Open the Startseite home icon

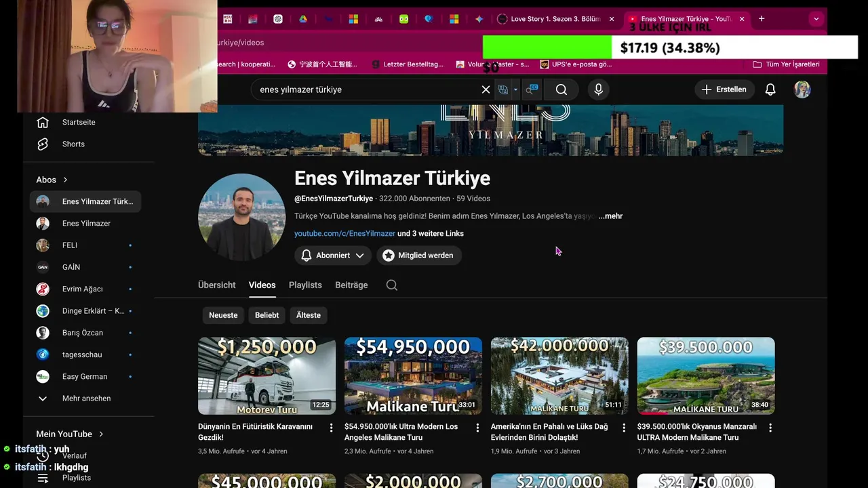(x=43, y=122)
